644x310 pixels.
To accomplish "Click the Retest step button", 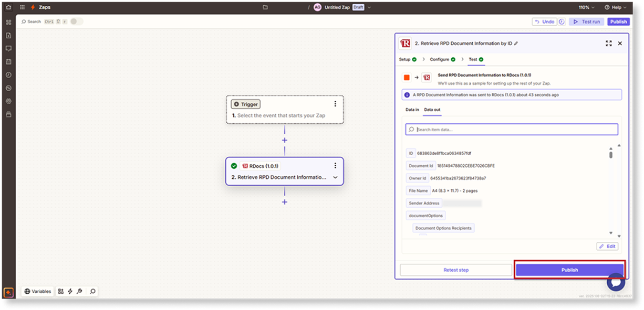I will pos(456,270).
